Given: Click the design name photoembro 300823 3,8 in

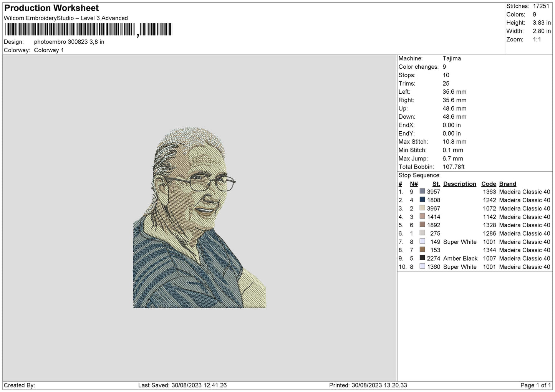Looking at the screenshot, I should point(69,42).
